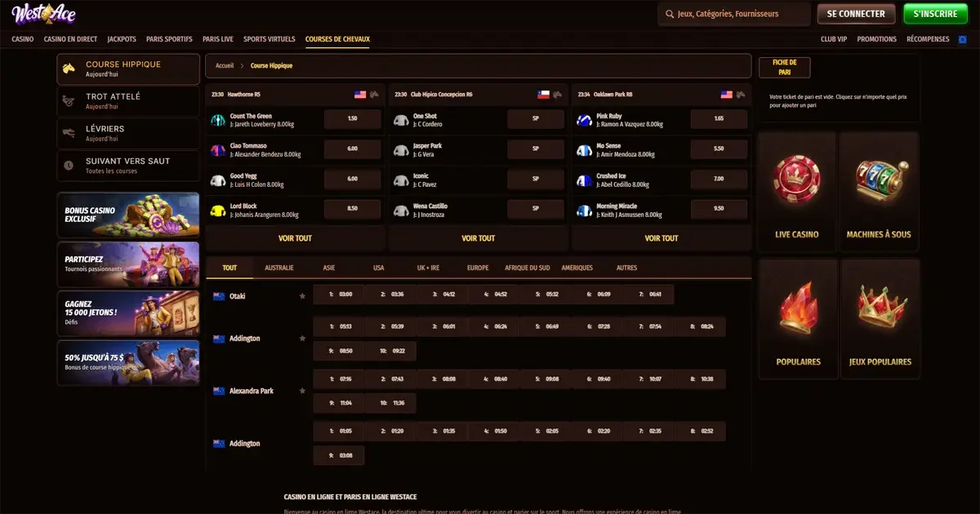Switch to the Australie tab
980x514 pixels.
click(x=279, y=268)
